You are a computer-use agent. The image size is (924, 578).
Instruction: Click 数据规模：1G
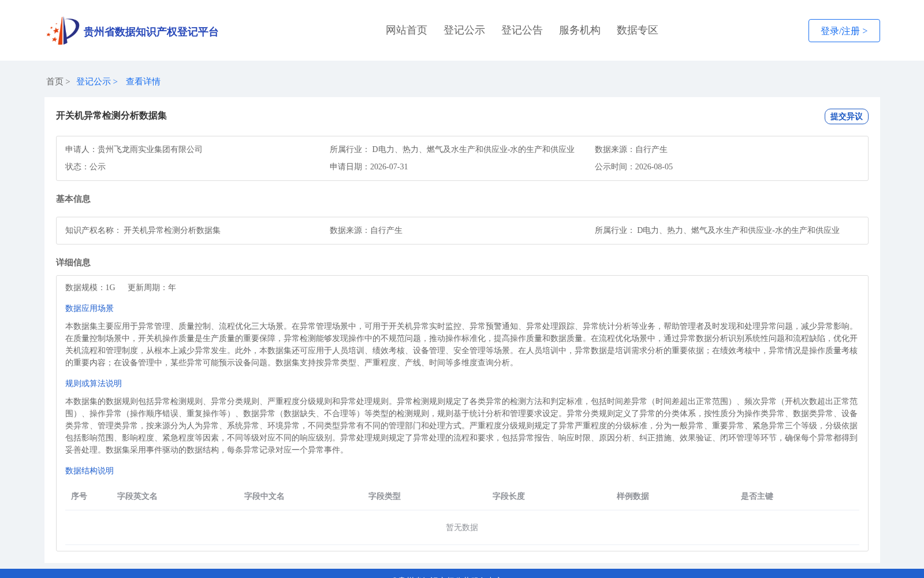click(x=90, y=287)
